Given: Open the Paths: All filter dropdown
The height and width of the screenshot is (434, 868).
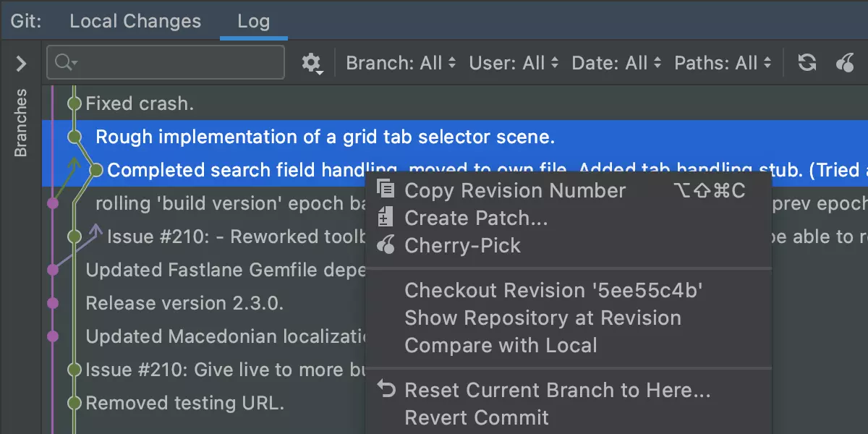Looking at the screenshot, I should (x=723, y=63).
